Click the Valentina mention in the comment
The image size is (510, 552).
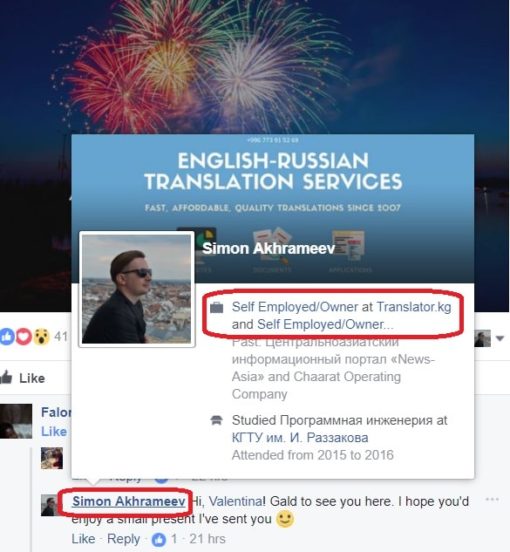235,501
